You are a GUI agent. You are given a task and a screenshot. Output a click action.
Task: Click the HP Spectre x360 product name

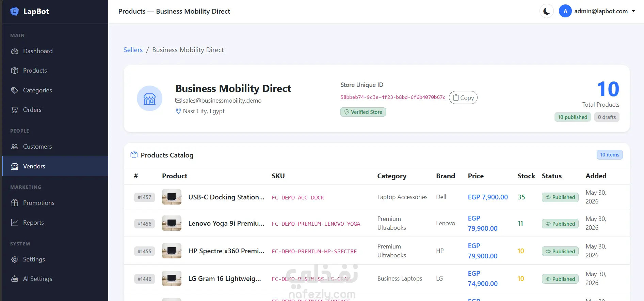click(x=226, y=251)
